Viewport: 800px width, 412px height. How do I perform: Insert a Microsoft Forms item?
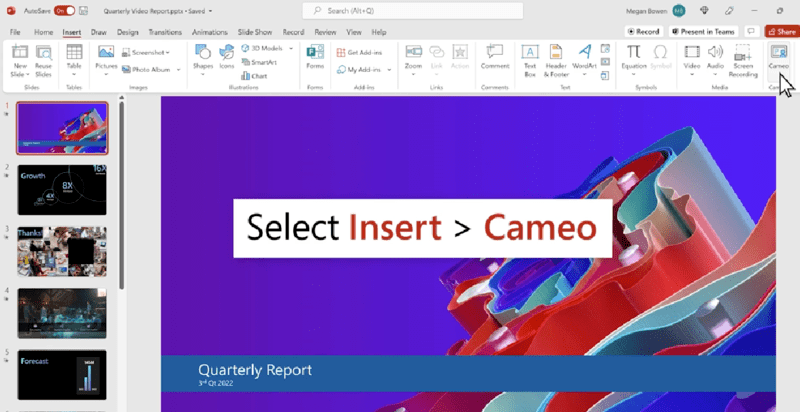[315, 57]
